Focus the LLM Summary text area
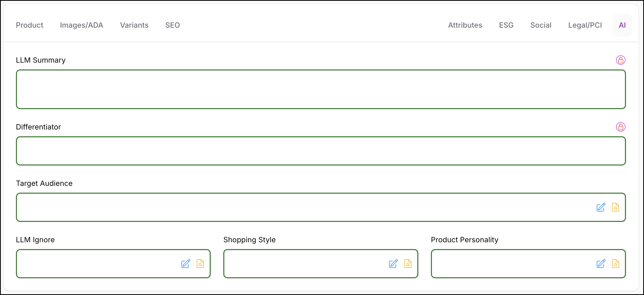 click(x=321, y=89)
